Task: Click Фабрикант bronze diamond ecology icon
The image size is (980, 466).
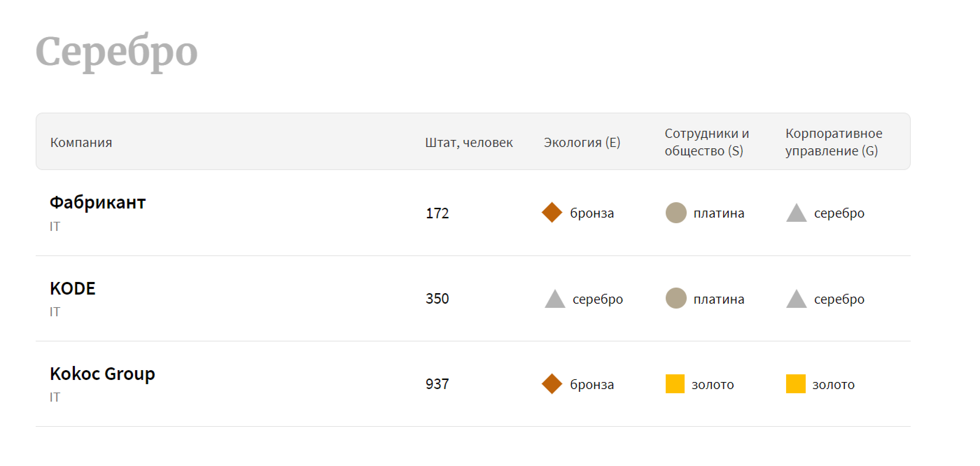Action: pyautogui.click(x=552, y=213)
